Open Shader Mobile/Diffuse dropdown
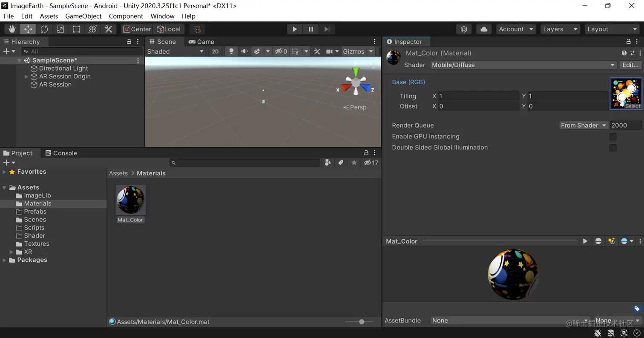Screen dimensions: 644x338 point(523,65)
